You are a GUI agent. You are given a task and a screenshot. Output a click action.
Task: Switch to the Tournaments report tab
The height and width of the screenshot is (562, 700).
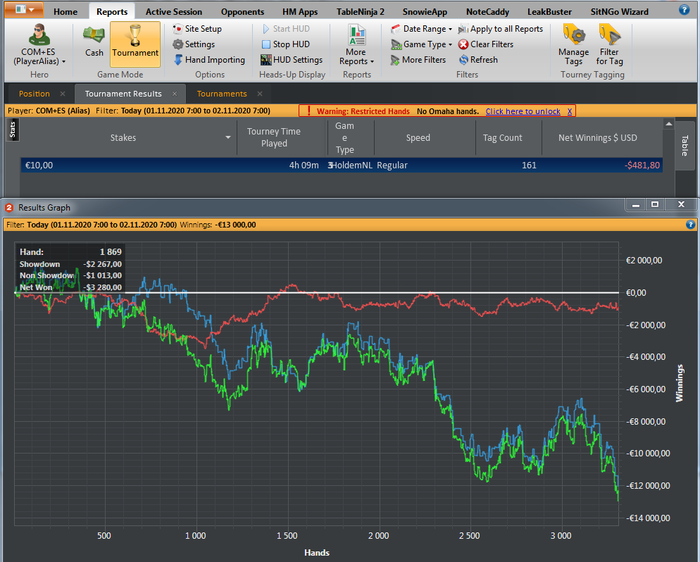(222, 94)
